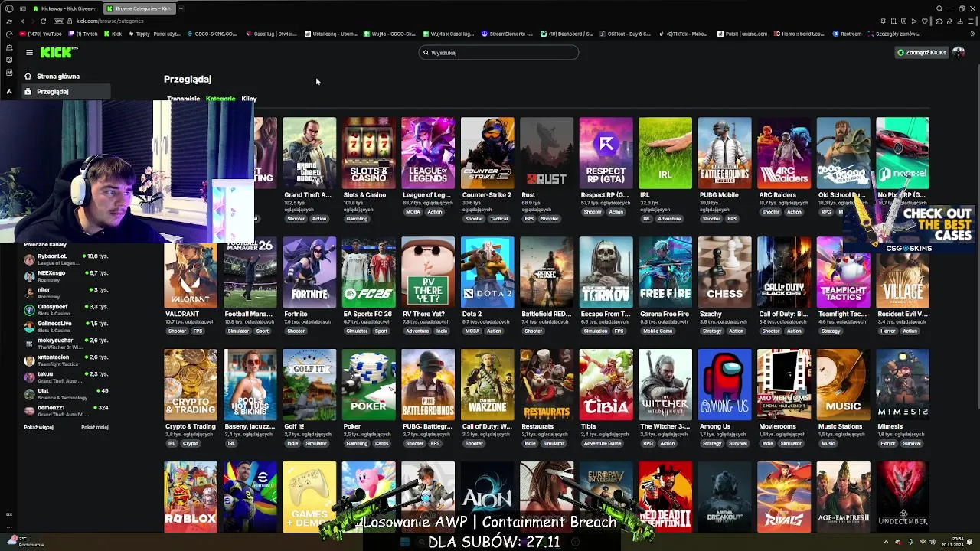Image resolution: width=980 pixels, height=551 pixels.
Task: Select the Transmisje tab
Action: click(x=184, y=99)
